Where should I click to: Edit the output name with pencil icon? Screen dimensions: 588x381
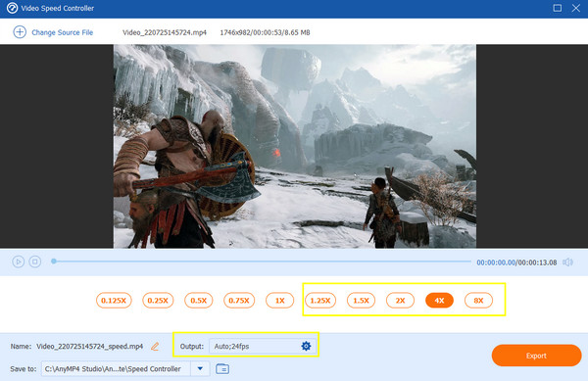click(x=155, y=346)
